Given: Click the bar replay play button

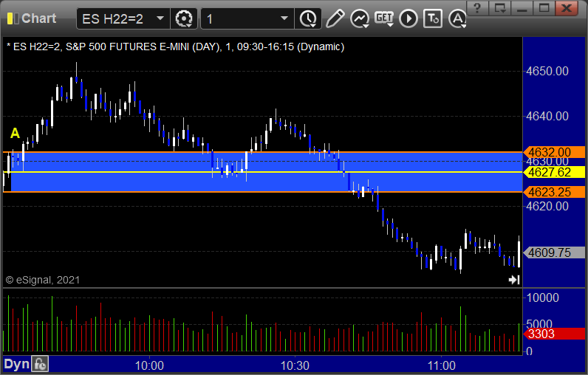Looking at the screenshot, I should pos(408,18).
